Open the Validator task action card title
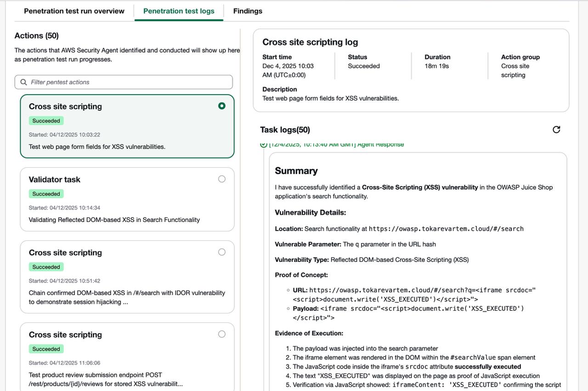Image resolution: width=588 pixels, height=391 pixels. coord(55,180)
